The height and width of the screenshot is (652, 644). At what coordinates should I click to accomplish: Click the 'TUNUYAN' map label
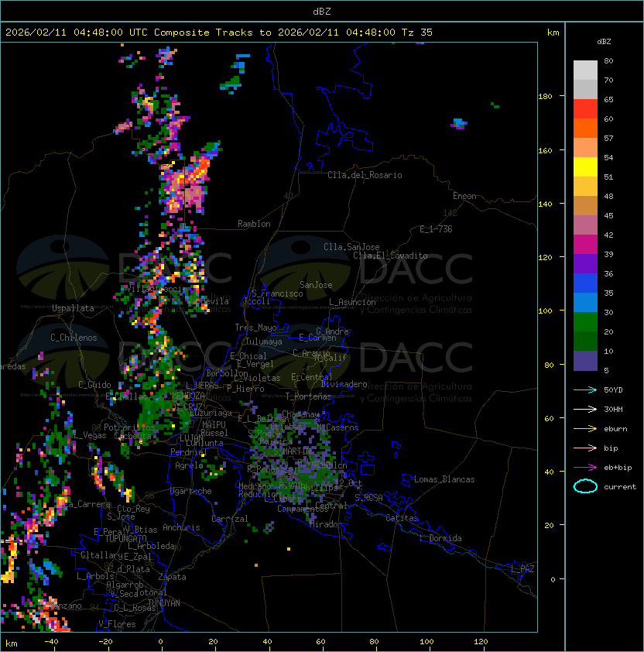coord(164,603)
